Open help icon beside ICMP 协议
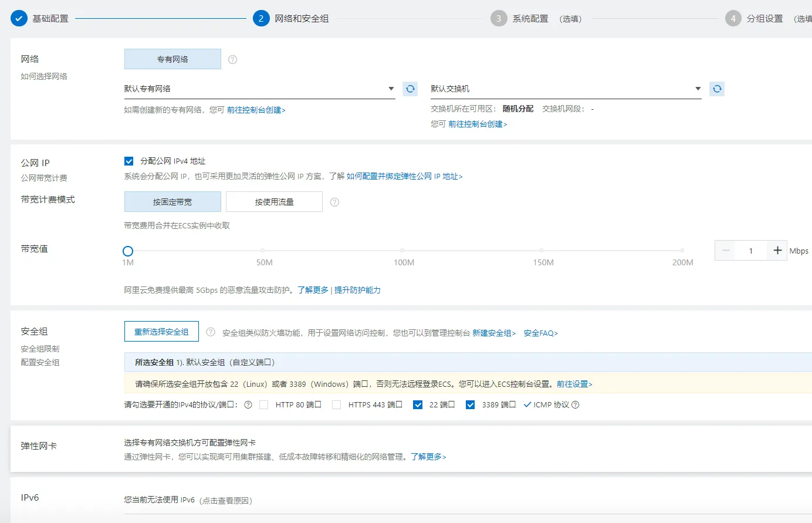Screen dimensions: 812x523 [576, 404]
